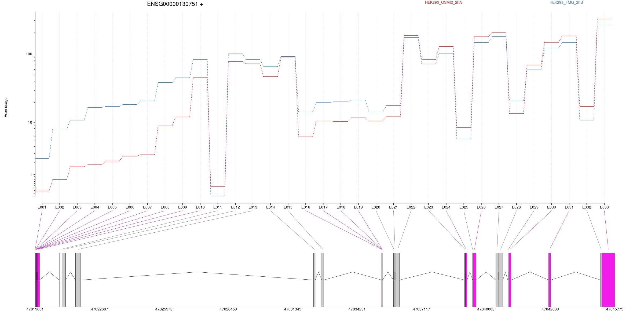Screen dimensions: 644x322
Task: Click genomic coordinate 47022687
Action: [99, 309]
